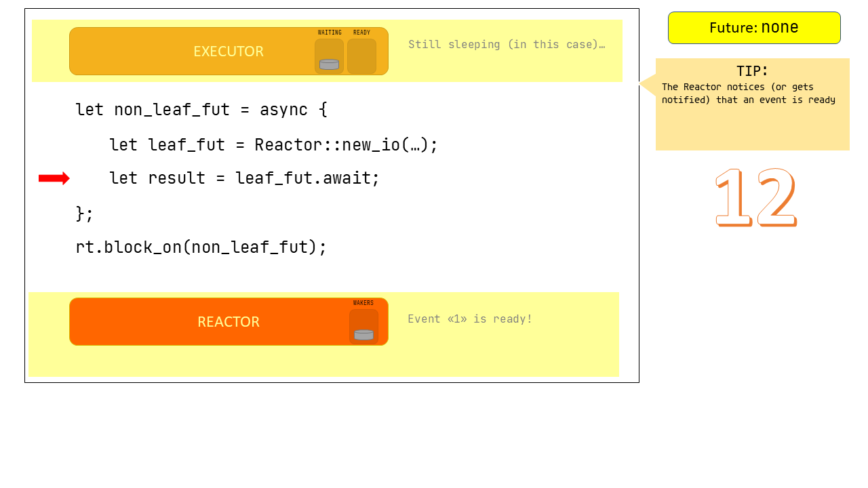Click the large orange number 12
Viewport: 868px width, 488px height.
[x=755, y=197]
